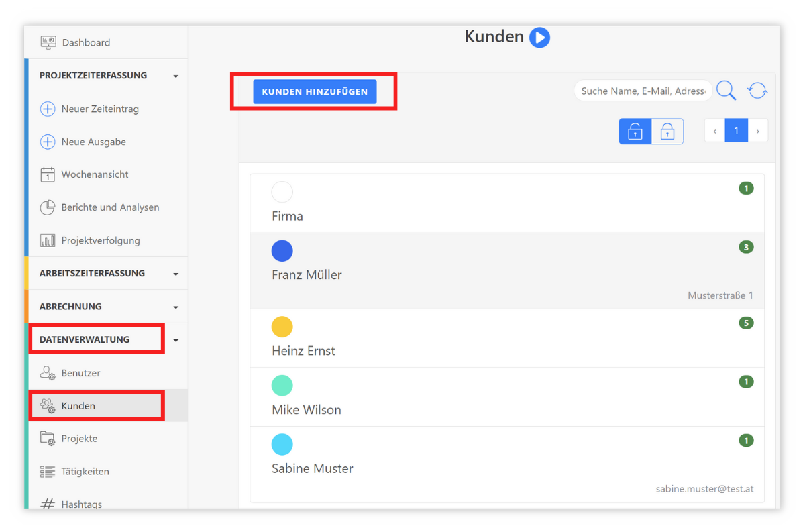Refresh the customer list via the sync icon
Image resolution: width=805 pixels, height=532 pixels.
[757, 90]
